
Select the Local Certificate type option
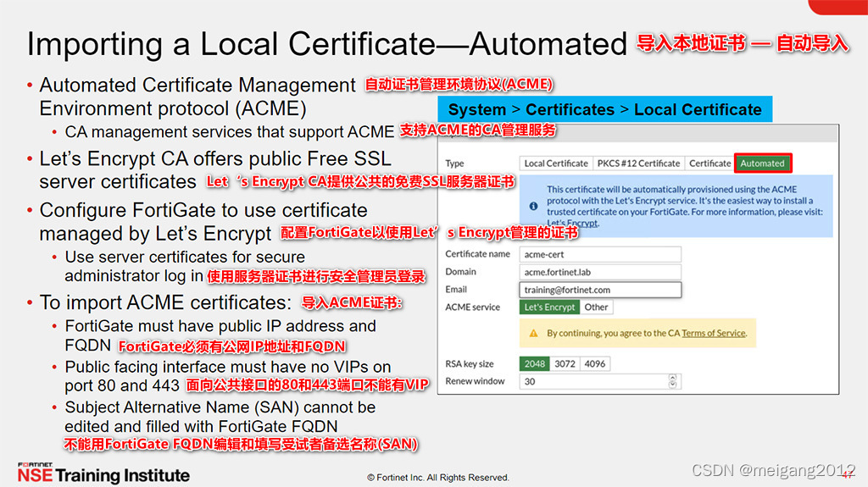pos(556,163)
